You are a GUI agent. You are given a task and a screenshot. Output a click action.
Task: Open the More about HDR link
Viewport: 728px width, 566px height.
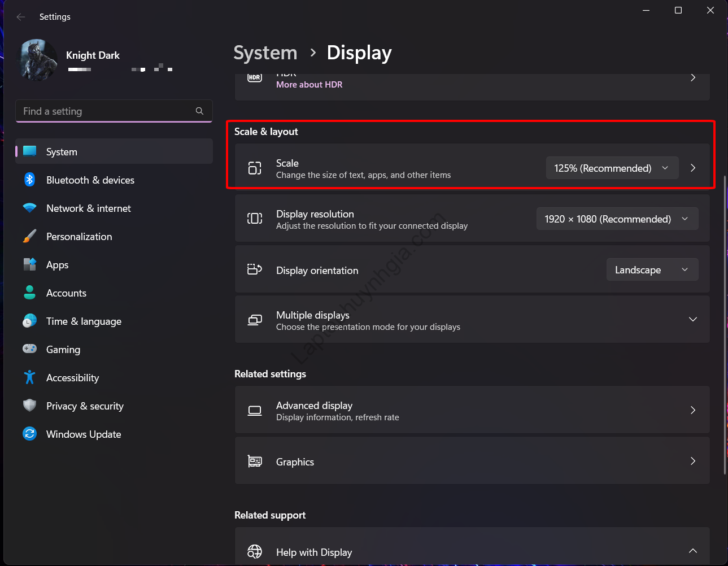[309, 85]
